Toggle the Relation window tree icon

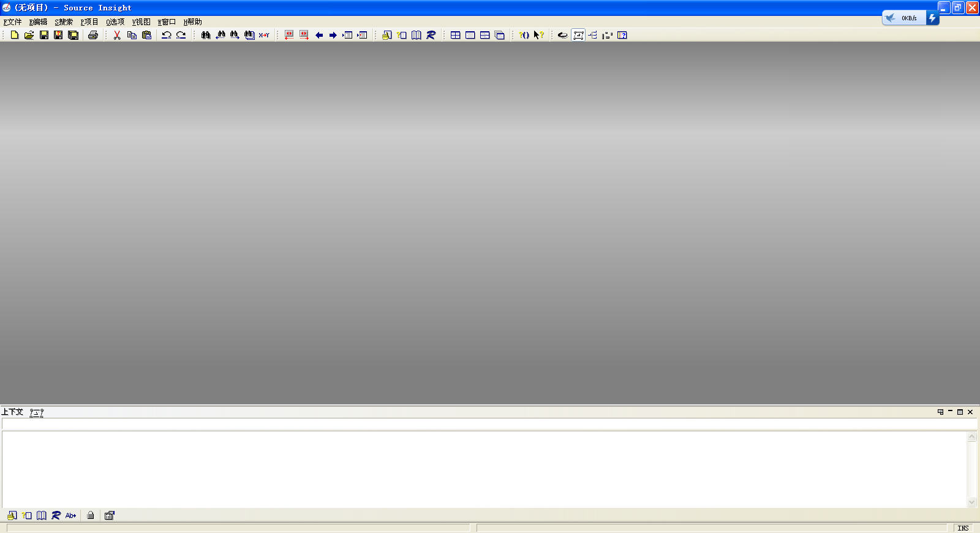click(x=593, y=35)
